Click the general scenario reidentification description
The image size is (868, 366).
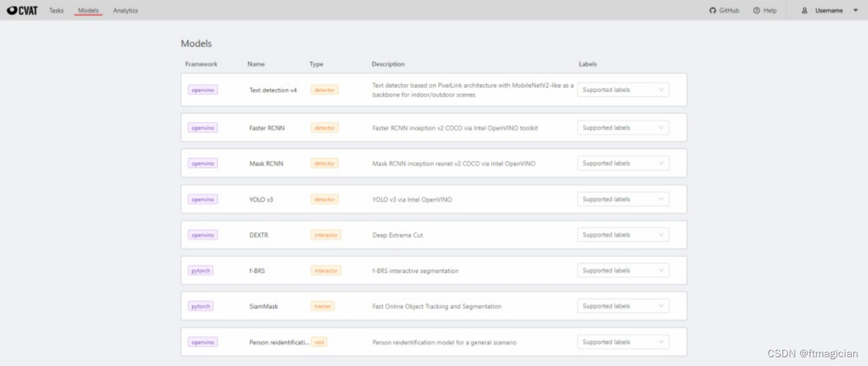pos(444,343)
